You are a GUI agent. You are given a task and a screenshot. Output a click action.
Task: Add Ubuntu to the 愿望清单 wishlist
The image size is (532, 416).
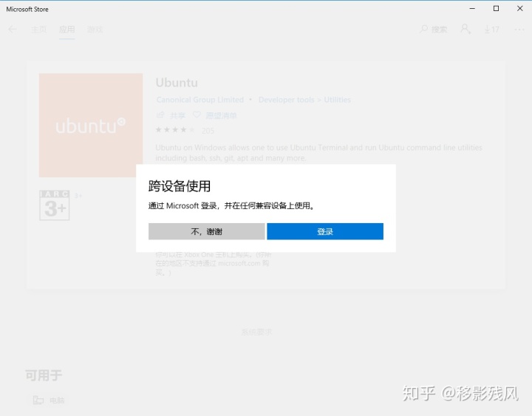click(214, 115)
